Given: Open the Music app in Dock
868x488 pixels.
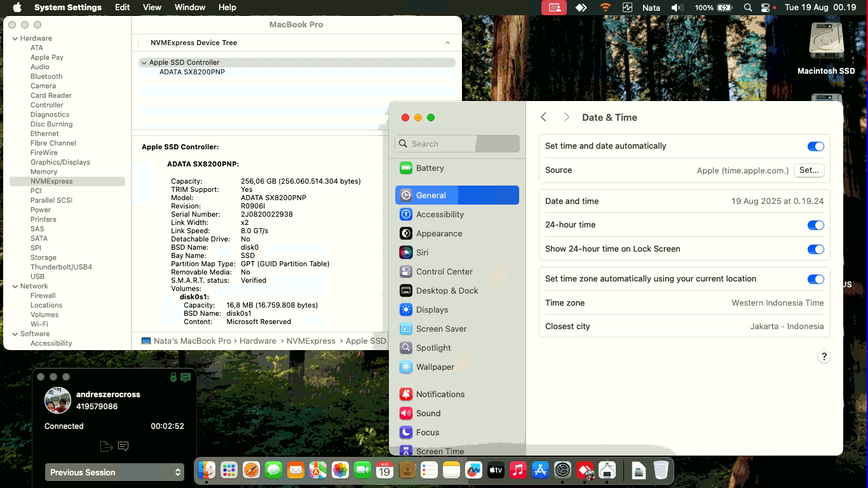Looking at the screenshot, I should pos(518,470).
